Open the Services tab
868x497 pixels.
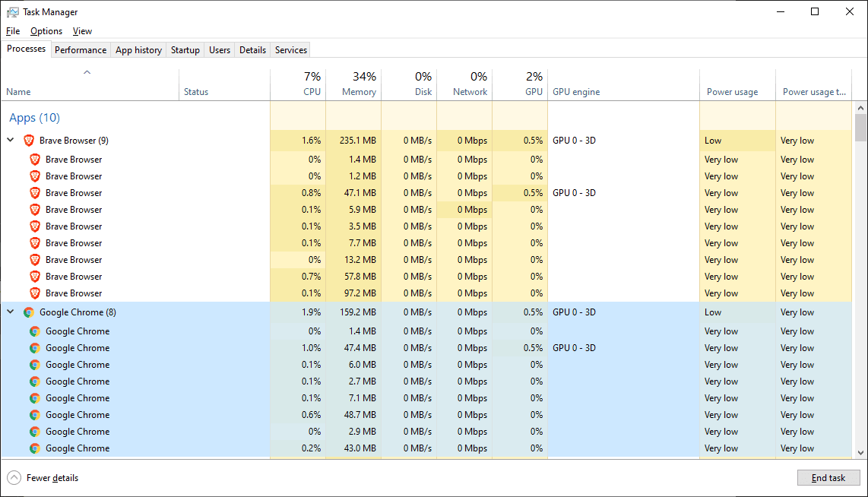290,50
